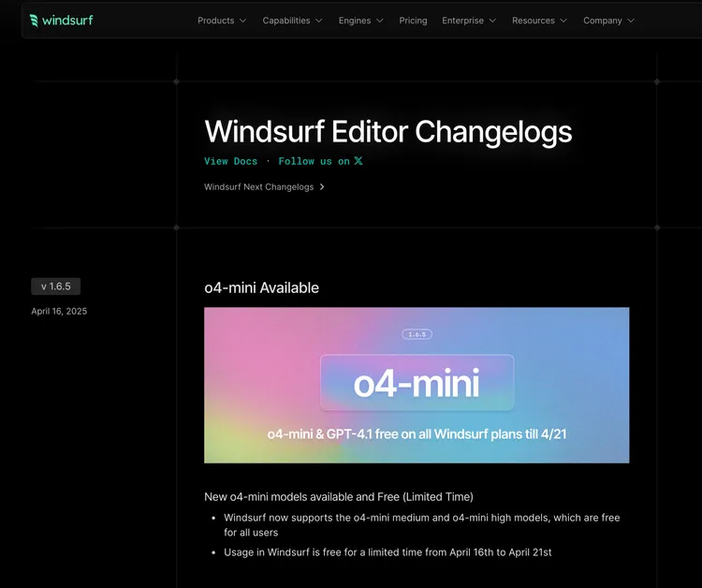The width and height of the screenshot is (702, 588).
Task: Click the Follow us on link text
Action: tap(314, 161)
